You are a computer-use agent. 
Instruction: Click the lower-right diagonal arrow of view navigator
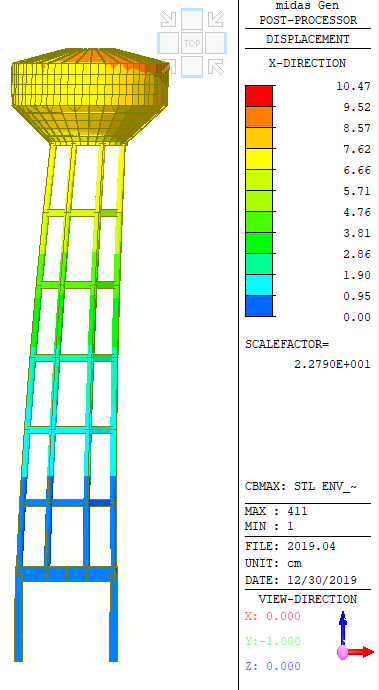point(216,67)
